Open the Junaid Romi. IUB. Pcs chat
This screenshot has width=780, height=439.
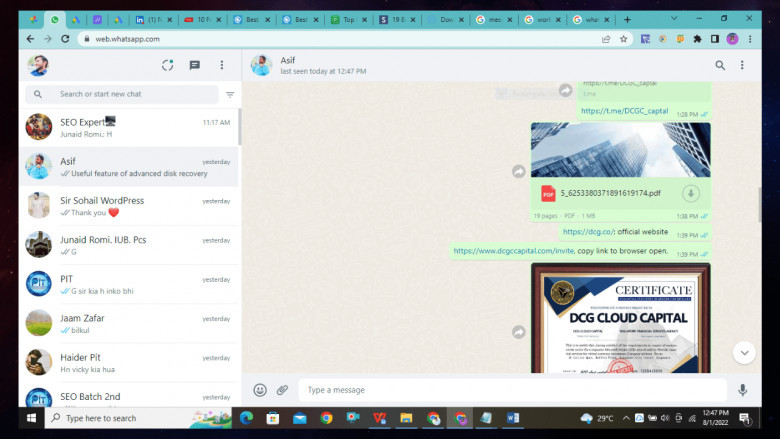coord(128,245)
